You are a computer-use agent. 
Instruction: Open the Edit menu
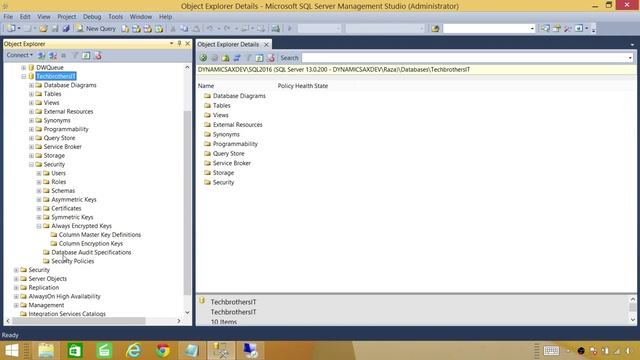[x=25, y=17]
